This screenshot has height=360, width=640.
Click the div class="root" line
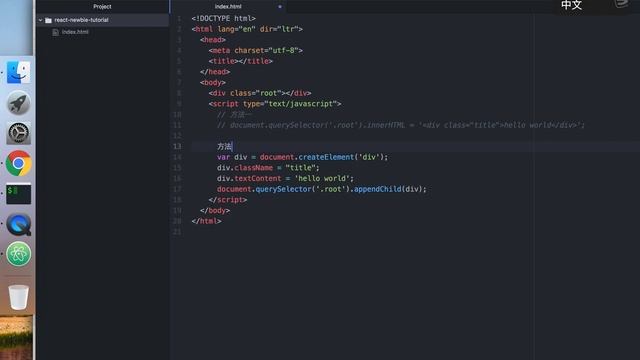click(x=260, y=93)
